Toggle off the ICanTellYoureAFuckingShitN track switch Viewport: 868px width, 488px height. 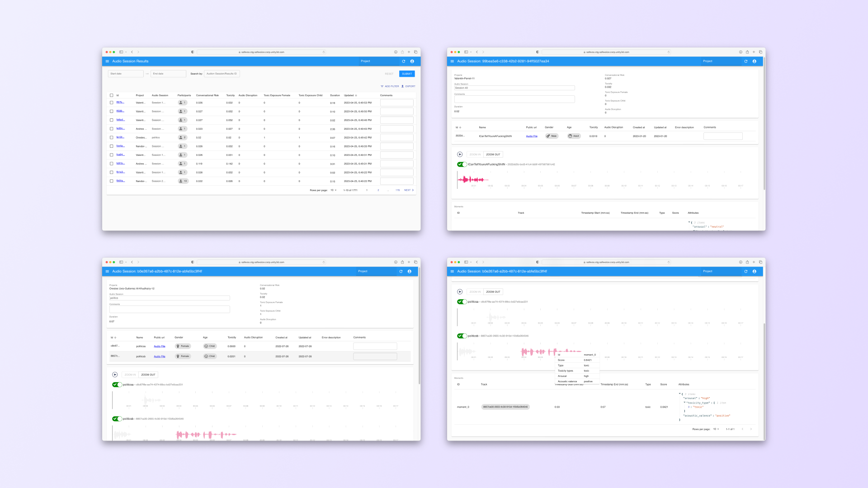pyautogui.click(x=462, y=164)
